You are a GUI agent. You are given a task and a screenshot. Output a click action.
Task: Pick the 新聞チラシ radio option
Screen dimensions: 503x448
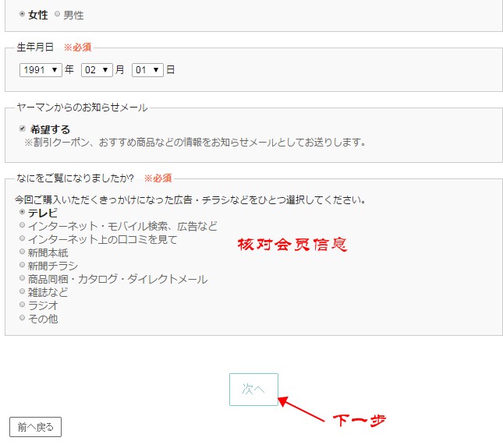click(x=22, y=265)
